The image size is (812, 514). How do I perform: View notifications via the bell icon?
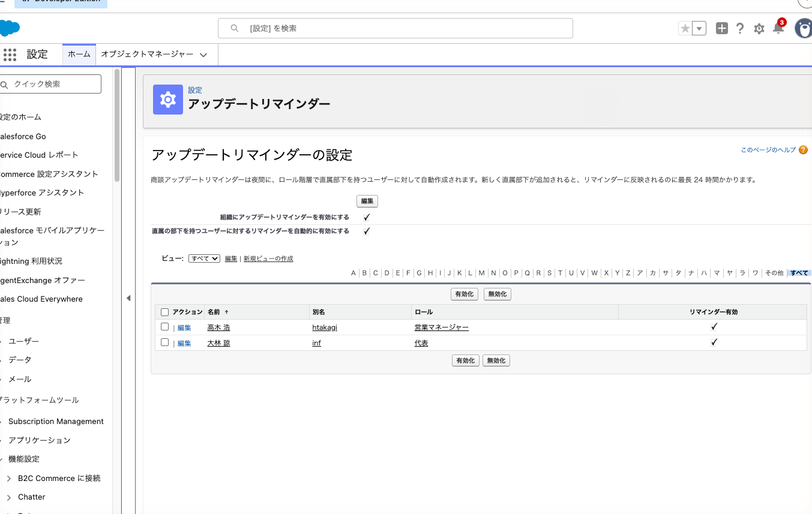(778, 28)
